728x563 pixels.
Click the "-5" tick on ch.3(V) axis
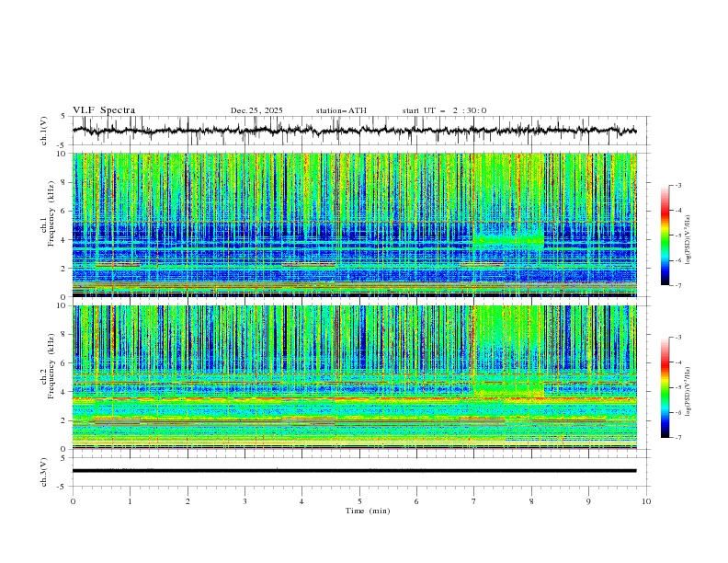(63, 487)
